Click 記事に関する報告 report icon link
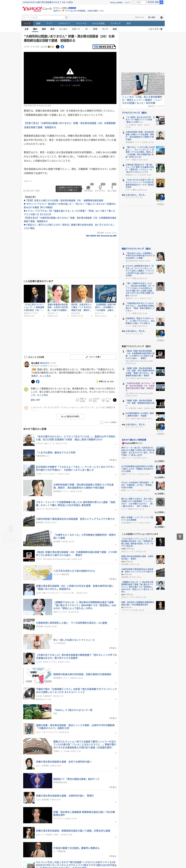Image resolution: width=186 pixels, height=868 pixels. click(32, 191)
